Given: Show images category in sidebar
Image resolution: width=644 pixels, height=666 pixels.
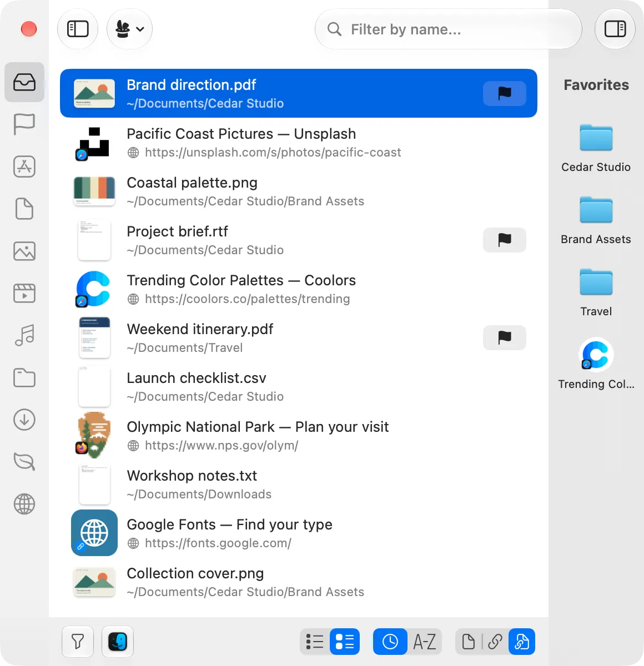Looking at the screenshot, I should (x=24, y=251).
